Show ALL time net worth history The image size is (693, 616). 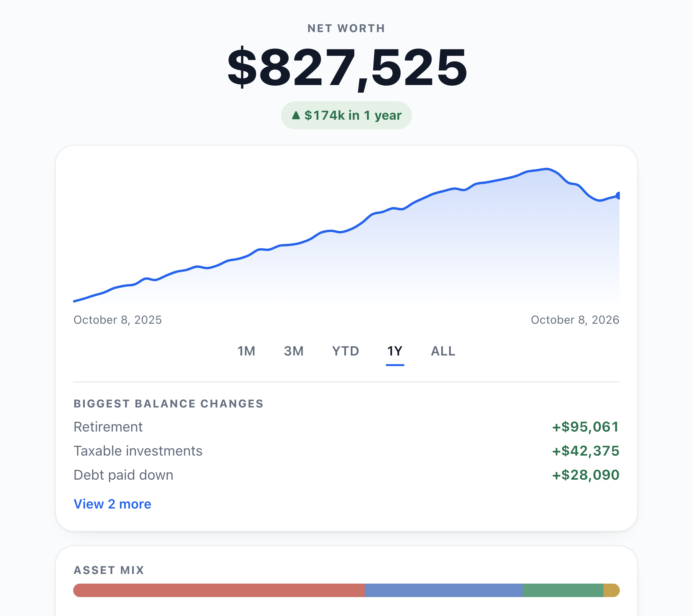[x=443, y=351]
